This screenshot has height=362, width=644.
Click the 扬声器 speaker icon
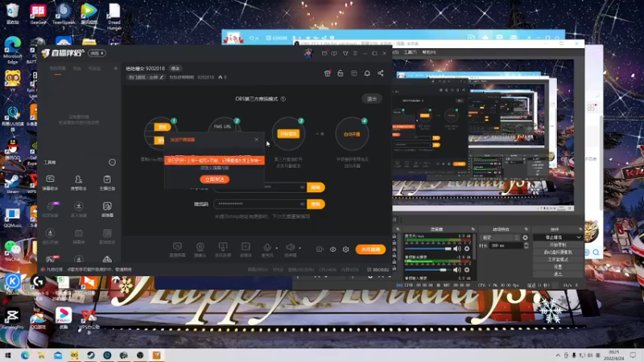[x=290, y=247]
